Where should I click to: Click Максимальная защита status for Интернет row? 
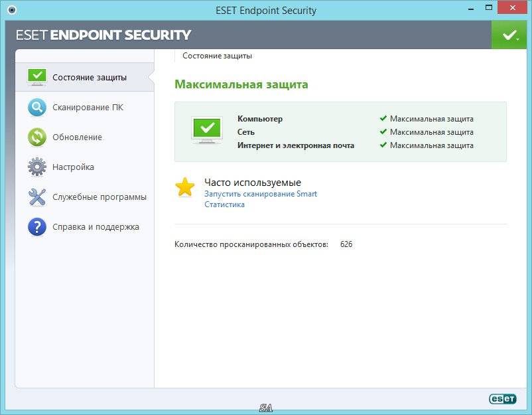[432, 145]
